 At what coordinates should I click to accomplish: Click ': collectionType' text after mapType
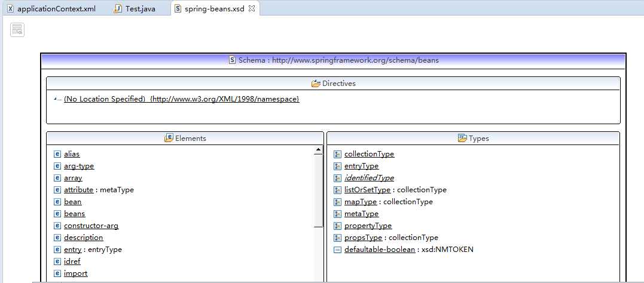tap(405, 201)
